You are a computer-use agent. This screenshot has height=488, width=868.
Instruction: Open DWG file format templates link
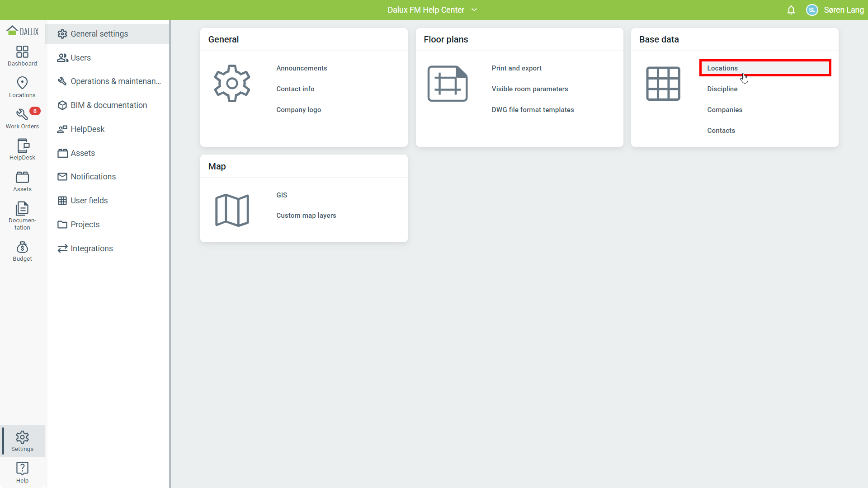533,110
